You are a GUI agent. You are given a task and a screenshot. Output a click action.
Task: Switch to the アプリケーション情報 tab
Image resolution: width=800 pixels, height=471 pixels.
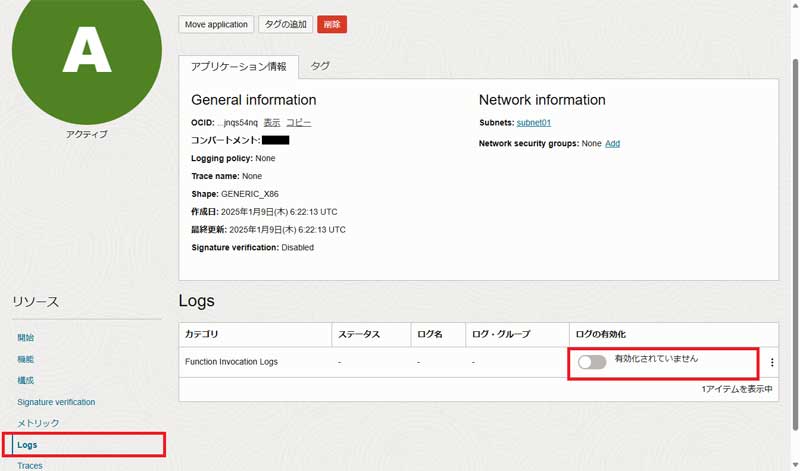click(x=238, y=67)
